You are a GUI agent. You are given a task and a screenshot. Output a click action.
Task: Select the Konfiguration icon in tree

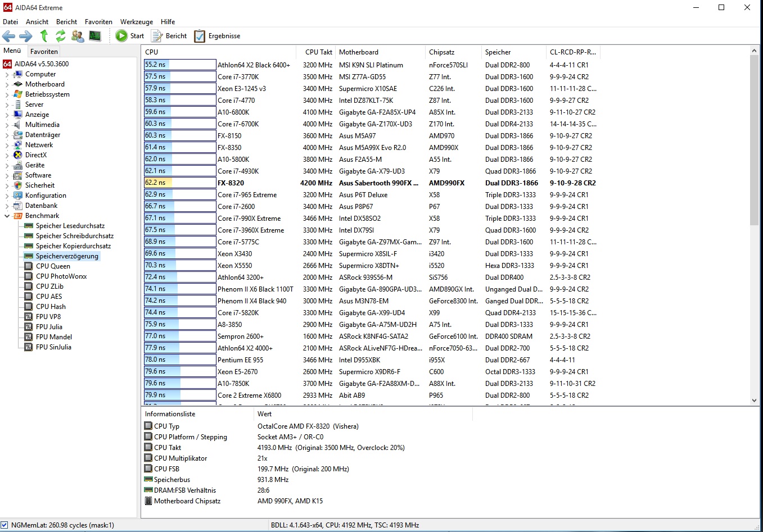[x=18, y=195]
